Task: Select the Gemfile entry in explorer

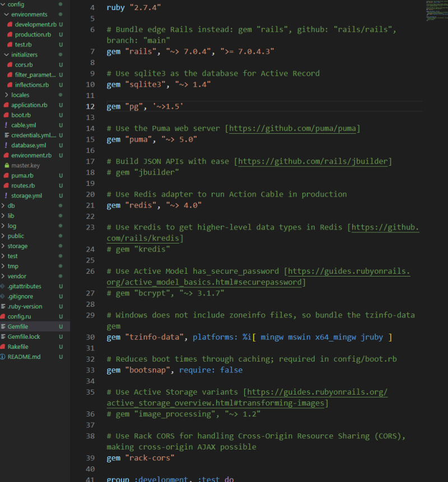Action: coord(35,326)
